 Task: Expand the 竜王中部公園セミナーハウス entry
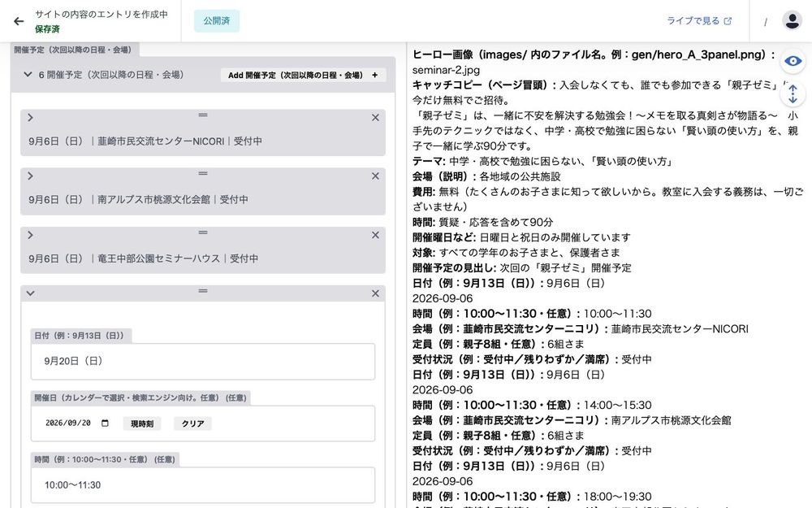30,236
